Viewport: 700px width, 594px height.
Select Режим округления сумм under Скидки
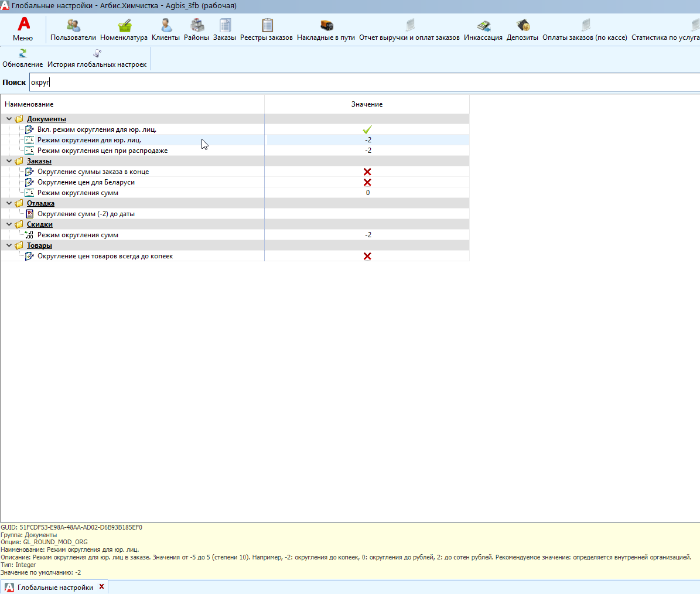78,235
